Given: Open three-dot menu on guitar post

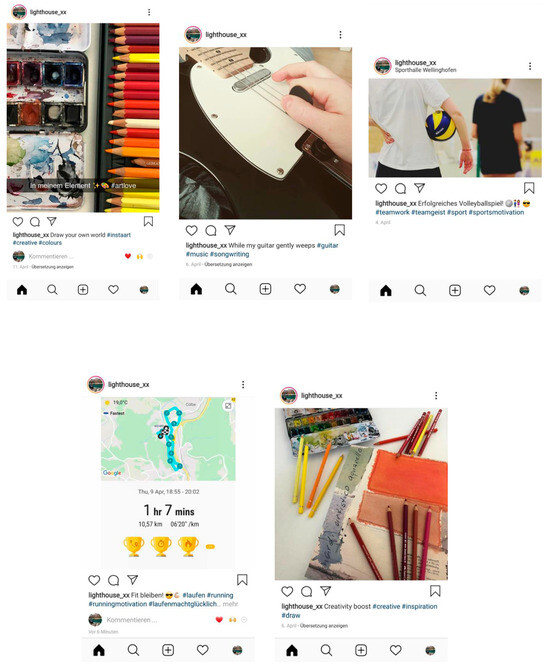Looking at the screenshot, I should (x=340, y=35).
